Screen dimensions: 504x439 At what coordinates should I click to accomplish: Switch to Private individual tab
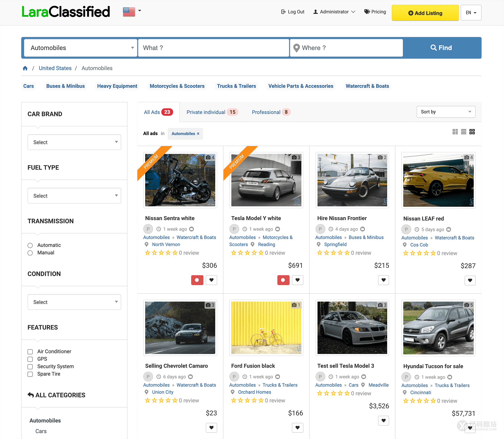[x=206, y=112]
